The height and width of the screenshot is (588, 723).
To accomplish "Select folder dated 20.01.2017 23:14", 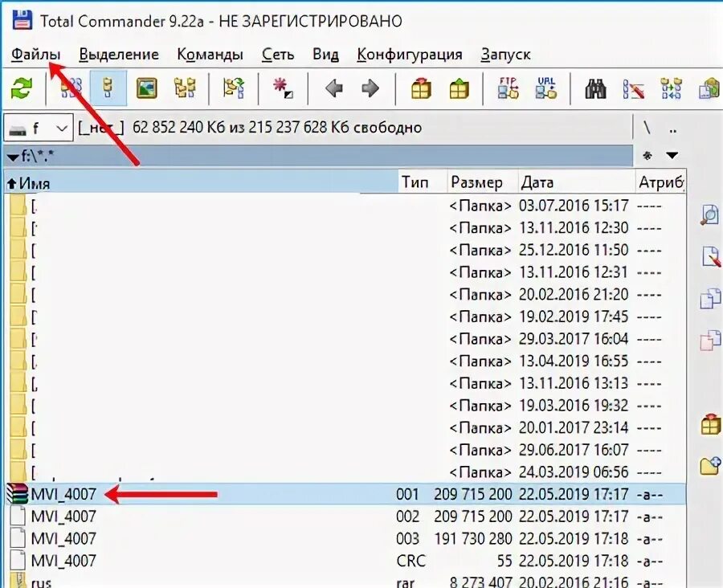I will pyautogui.click(x=345, y=428).
